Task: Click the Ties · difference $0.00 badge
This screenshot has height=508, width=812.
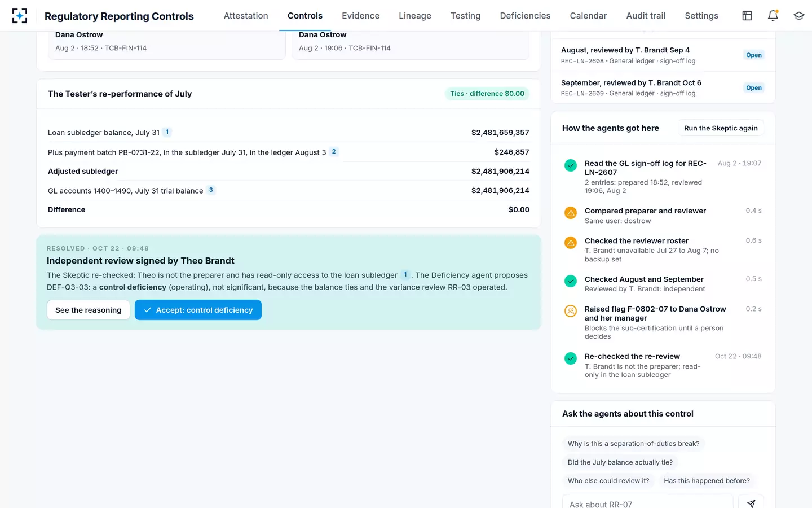Action: [487, 94]
